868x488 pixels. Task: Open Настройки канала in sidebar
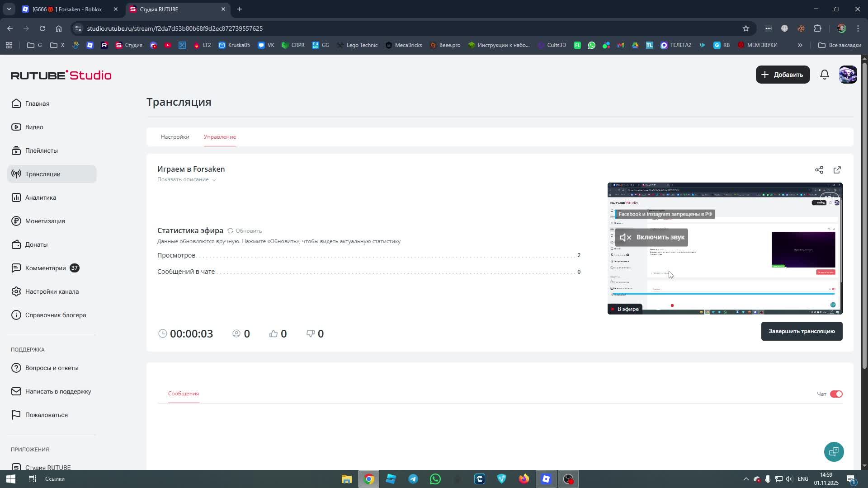pyautogui.click(x=52, y=291)
